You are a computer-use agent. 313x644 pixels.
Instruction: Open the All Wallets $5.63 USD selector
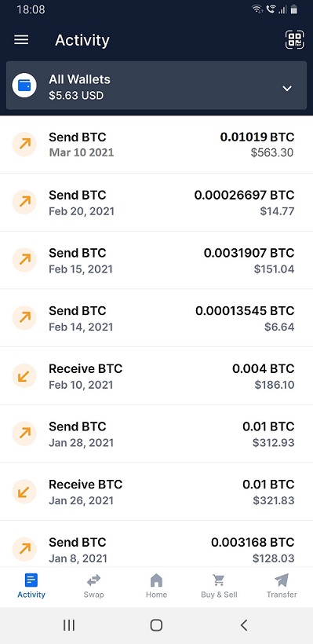[x=156, y=86]
